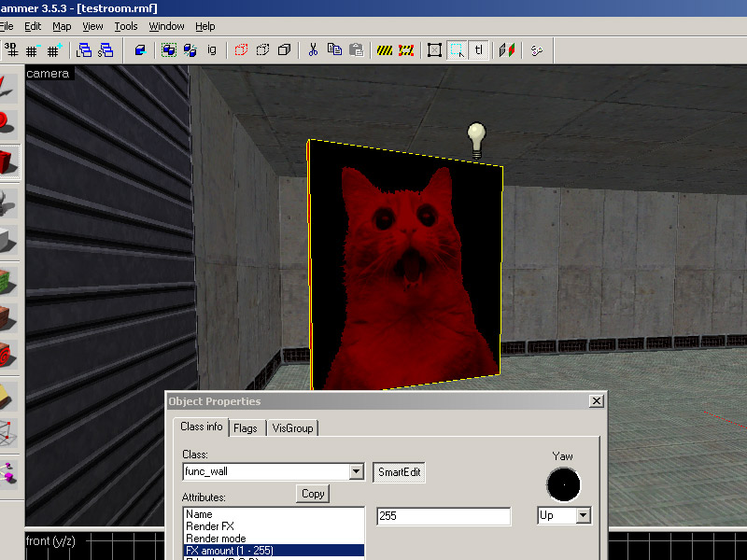Copy selection using the toolbar copy icon
Viewport: 747px width, 560px height.
tap(334, 49)
